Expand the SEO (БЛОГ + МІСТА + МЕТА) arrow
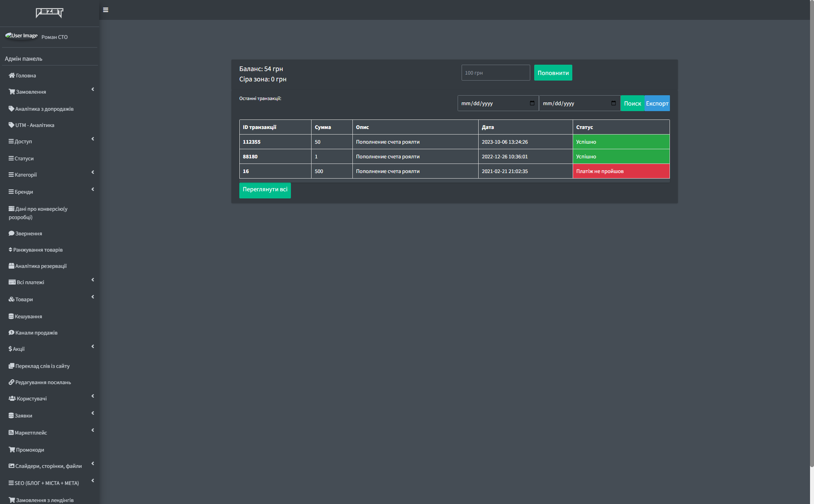814x504 pixels. coord(93,481)
